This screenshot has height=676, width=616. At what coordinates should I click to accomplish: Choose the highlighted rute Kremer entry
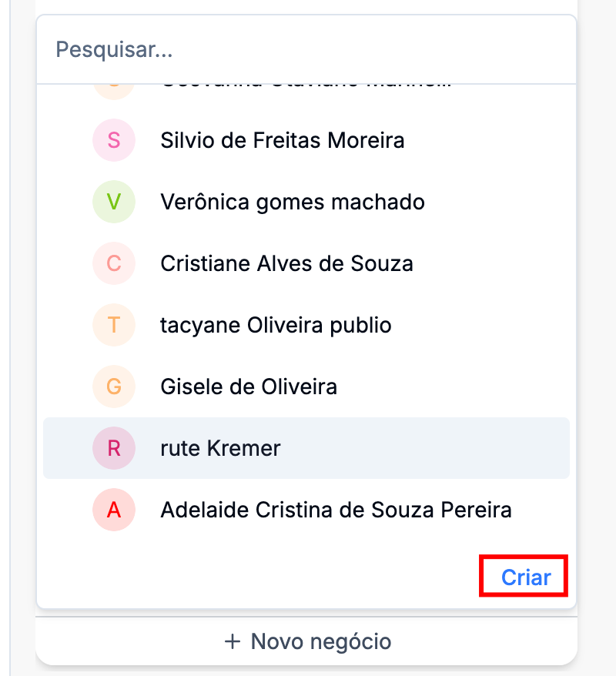220,448
